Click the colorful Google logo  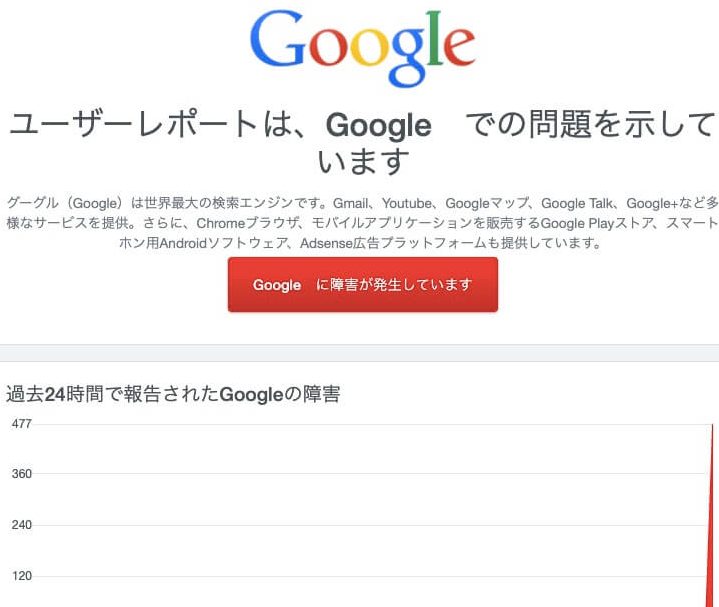point(362,48)
